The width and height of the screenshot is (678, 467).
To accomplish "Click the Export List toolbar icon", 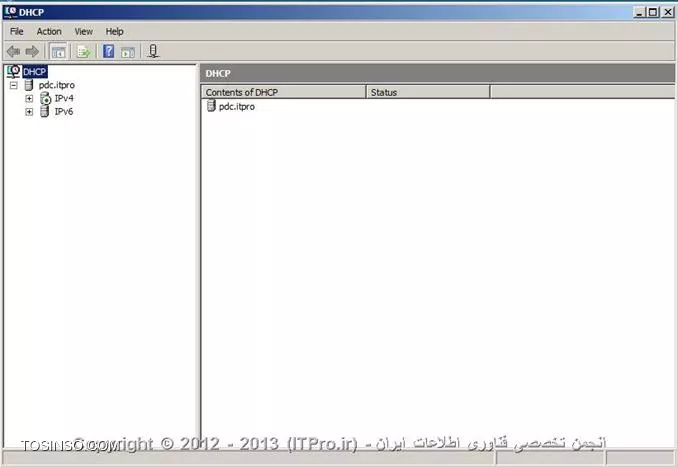I will [x=83, y=52].
